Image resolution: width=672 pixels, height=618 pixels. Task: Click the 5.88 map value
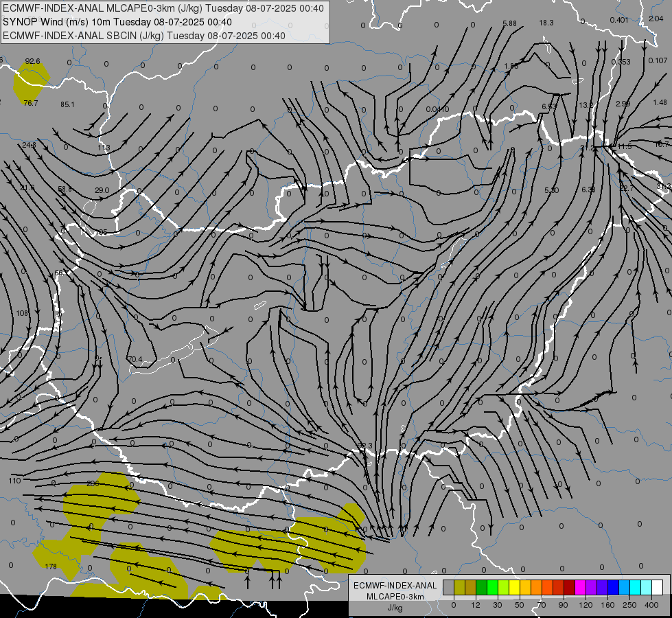coord(509,23)
